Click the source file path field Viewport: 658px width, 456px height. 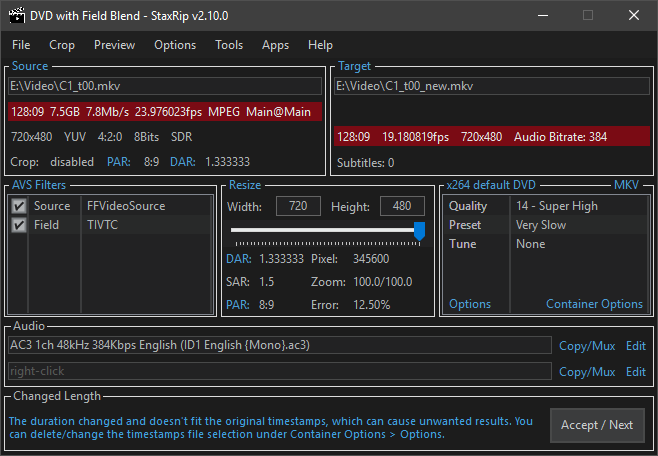(165, 86)
